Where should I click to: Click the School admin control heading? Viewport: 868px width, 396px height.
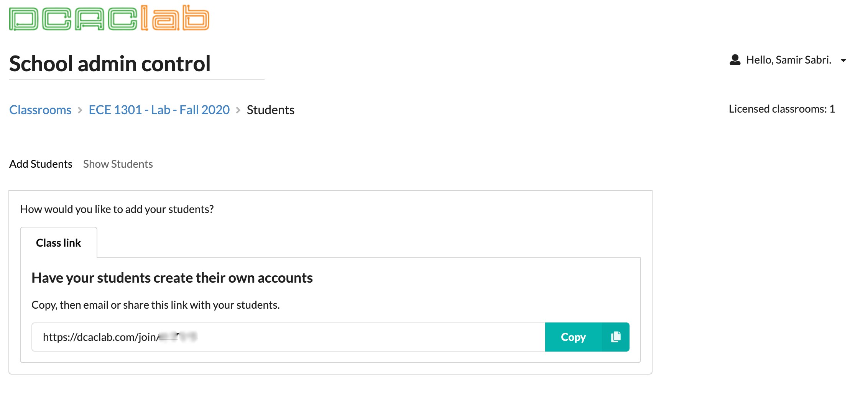110,64
